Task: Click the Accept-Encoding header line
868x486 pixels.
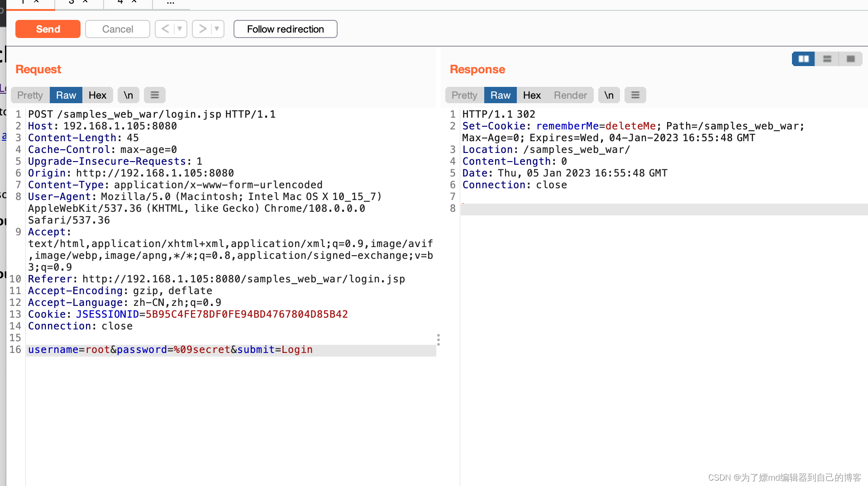Action: [x=120, y=291]
